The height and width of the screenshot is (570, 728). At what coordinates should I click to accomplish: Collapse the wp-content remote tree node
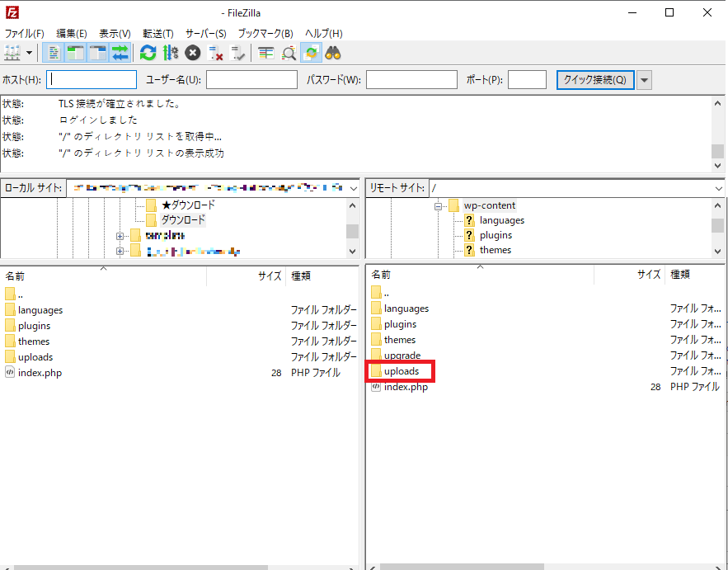[x=439, y=206]
